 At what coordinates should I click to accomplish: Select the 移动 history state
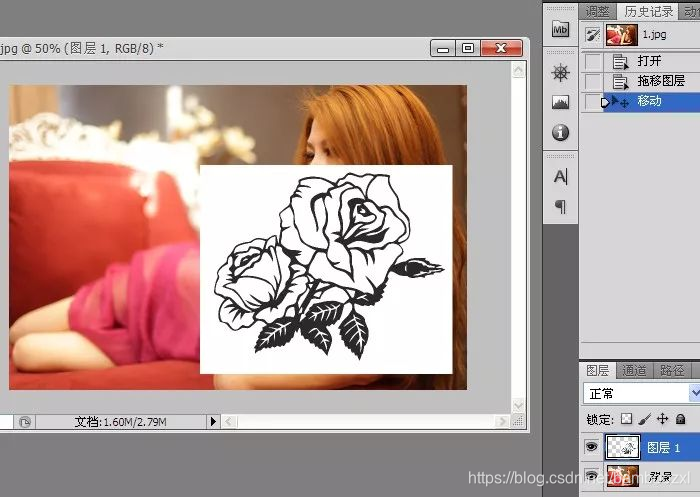tap(651, 101)
